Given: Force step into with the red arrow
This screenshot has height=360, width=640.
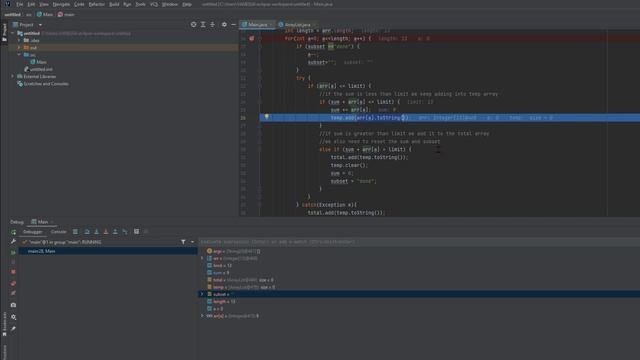Looking at the screenshot, I should click(106, 232).
